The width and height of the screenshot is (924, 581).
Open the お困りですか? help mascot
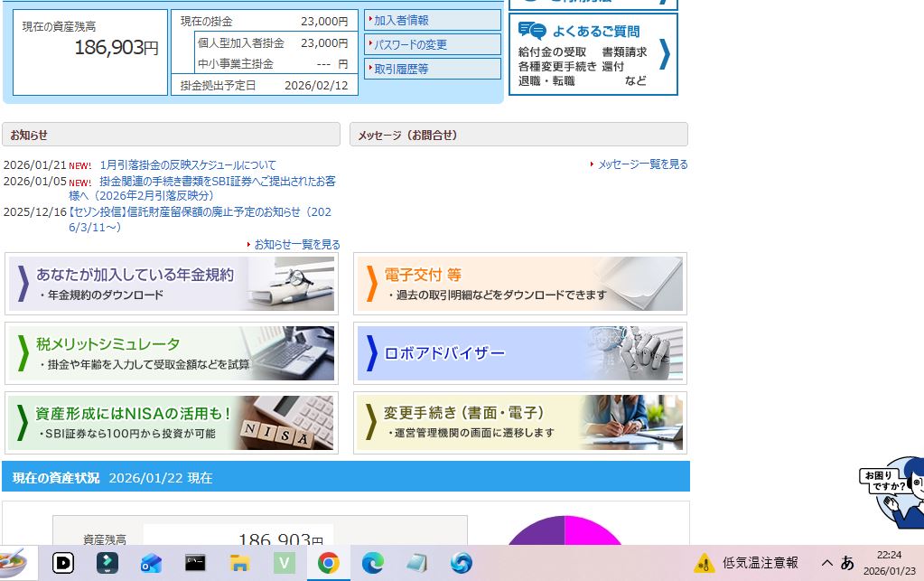(x=892, y=492)
